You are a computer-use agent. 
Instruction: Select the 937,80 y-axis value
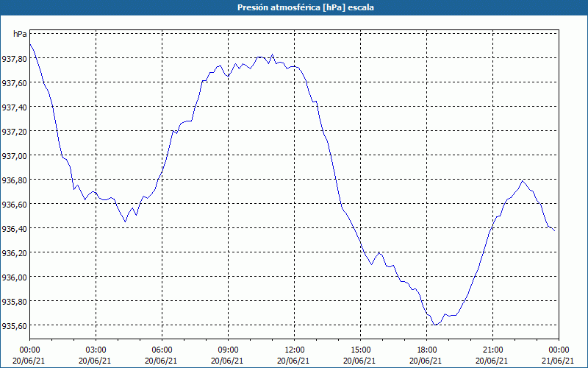(14, 59)
